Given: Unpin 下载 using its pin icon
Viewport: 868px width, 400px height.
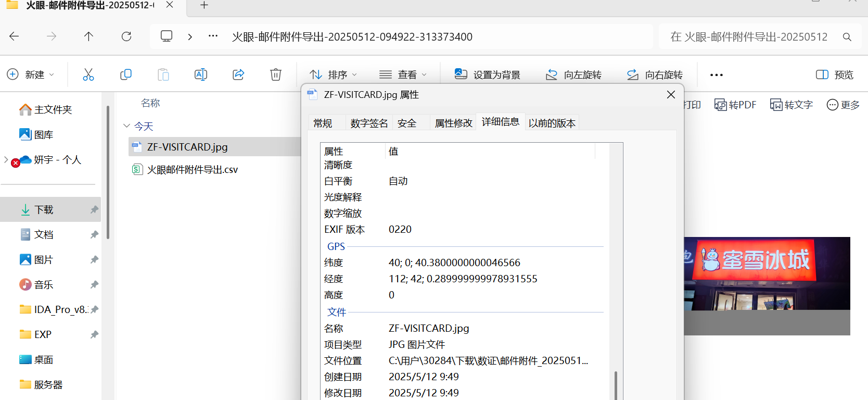Looking at the screenshot, I should tap(94, 209).
